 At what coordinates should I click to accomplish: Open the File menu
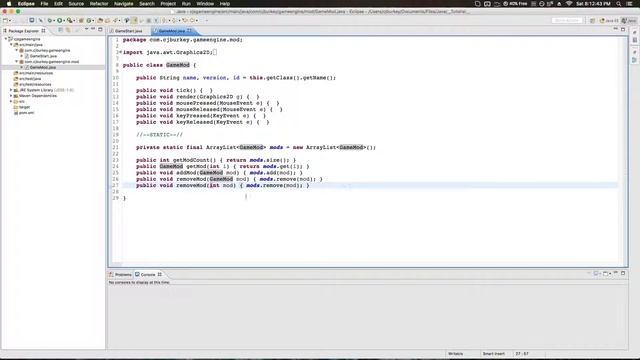[x=44, y=4]
